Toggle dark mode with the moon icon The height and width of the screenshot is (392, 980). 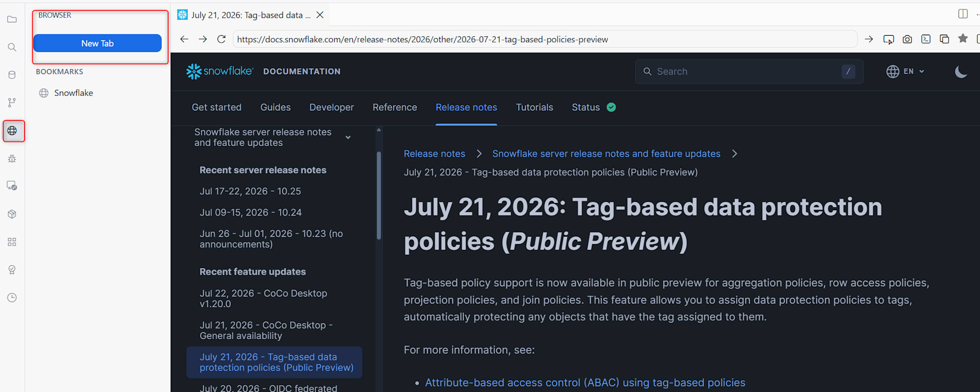(x=961, y=72)
